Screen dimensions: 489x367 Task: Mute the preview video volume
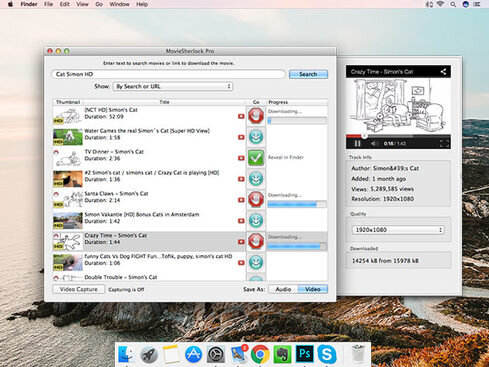(x=374, y=143)
